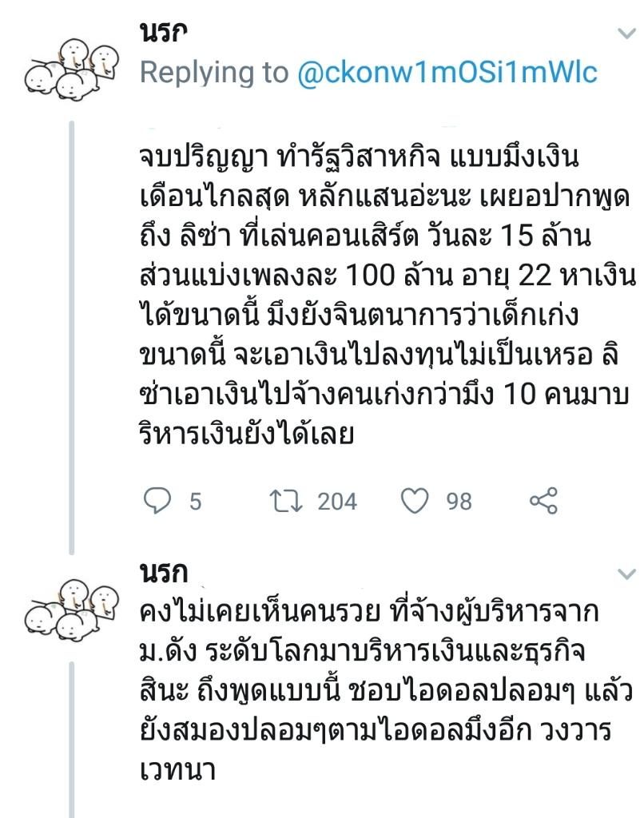Screen dimensions: 644x818
Task: Expand the second tweet's options chevron
Action: coord(626,574)
